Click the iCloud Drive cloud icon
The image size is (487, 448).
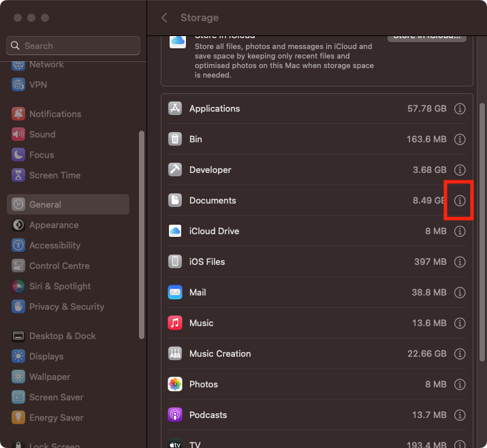point(175,231)
